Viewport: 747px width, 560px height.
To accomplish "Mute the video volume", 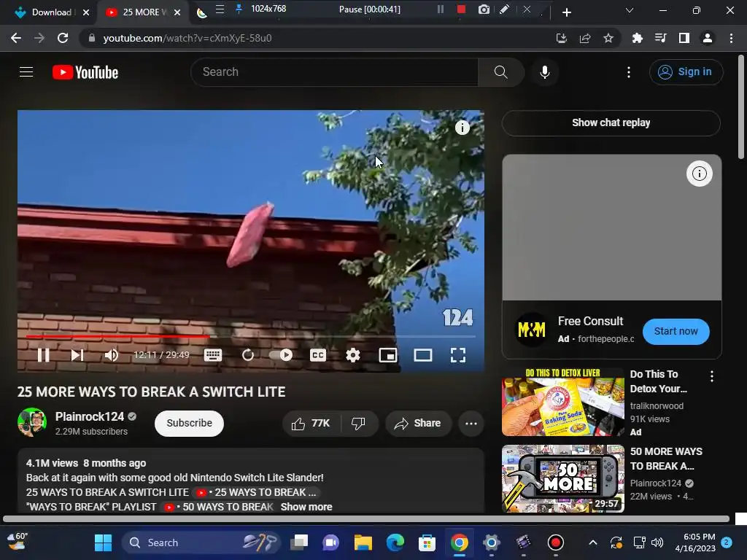I will [x=111, y=355].
